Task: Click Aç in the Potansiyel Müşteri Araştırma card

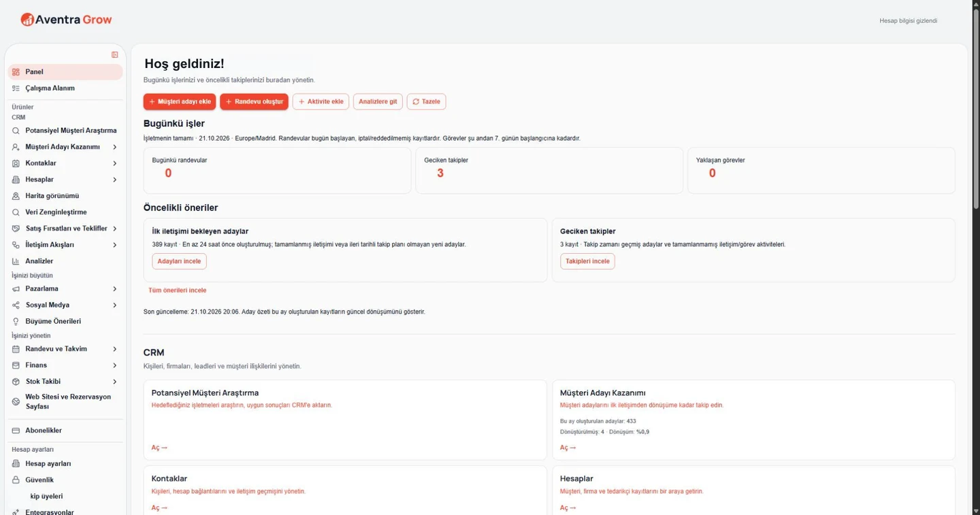Action: click(x=159, y=448)
